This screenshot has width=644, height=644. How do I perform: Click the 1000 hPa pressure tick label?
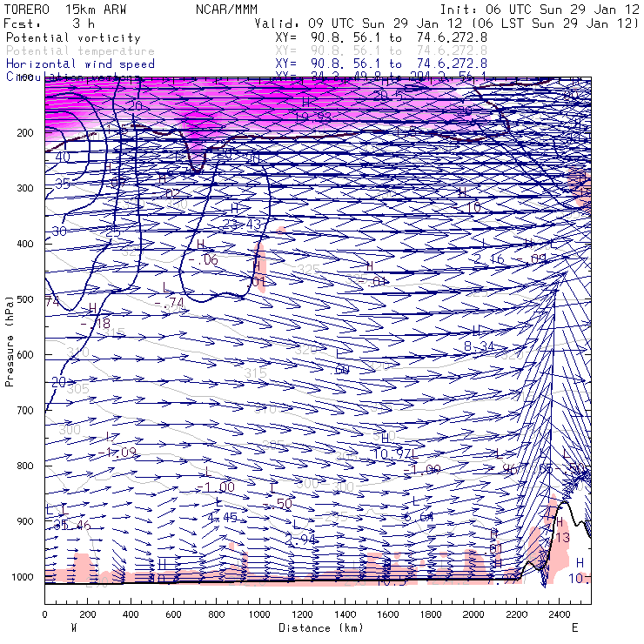[22, 577]
